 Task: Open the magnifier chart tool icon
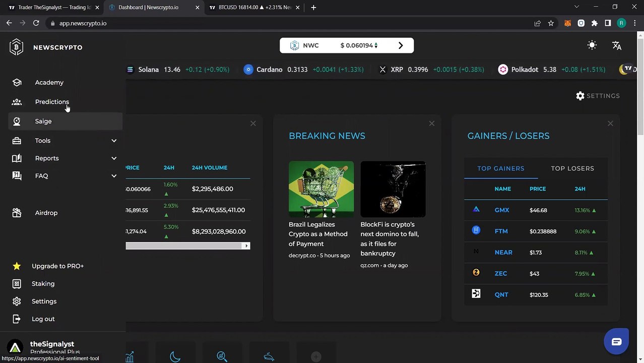point(222,356)
